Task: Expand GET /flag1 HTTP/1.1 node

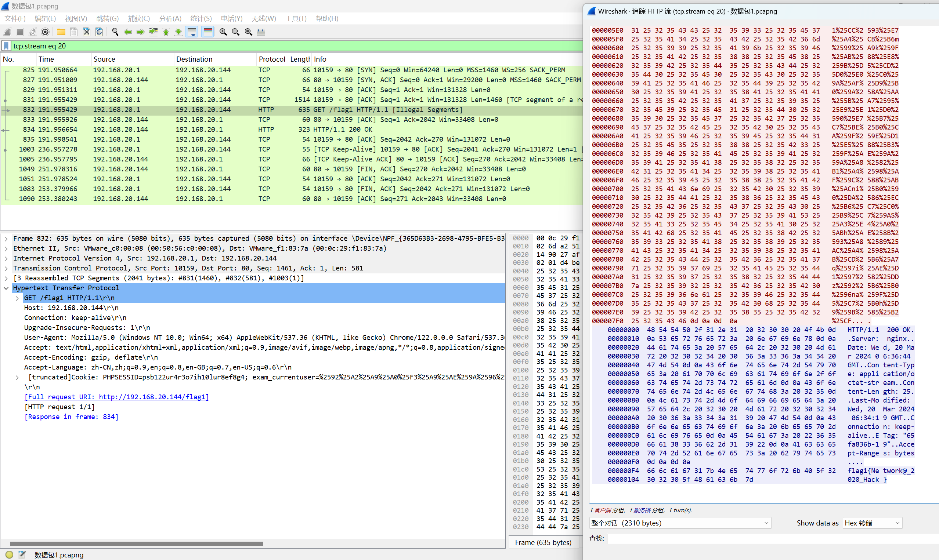Action: pyautogui.click(x=17, y=298)
